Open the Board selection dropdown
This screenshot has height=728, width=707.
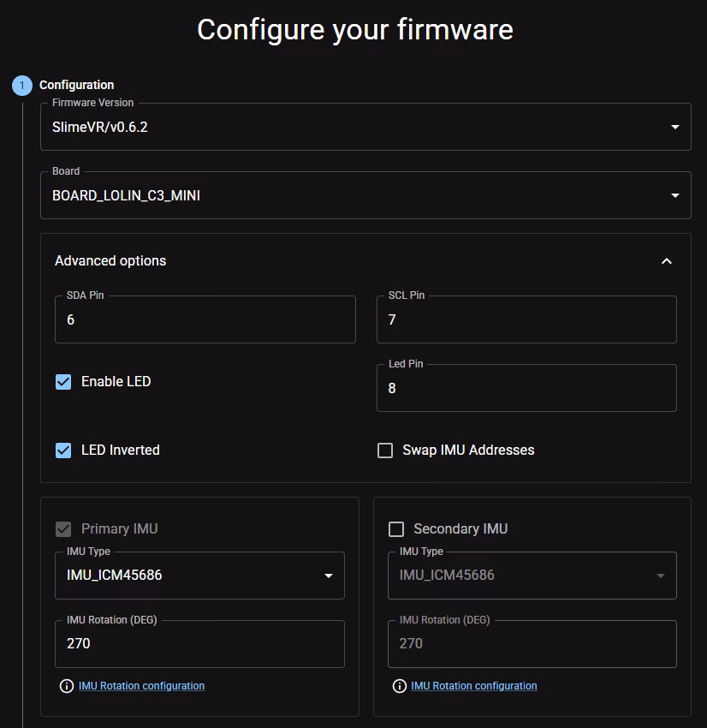365,195
